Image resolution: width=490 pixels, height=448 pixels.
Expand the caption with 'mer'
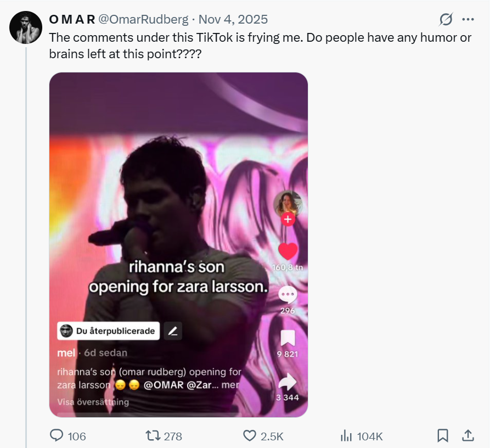[x=230, y=385]
